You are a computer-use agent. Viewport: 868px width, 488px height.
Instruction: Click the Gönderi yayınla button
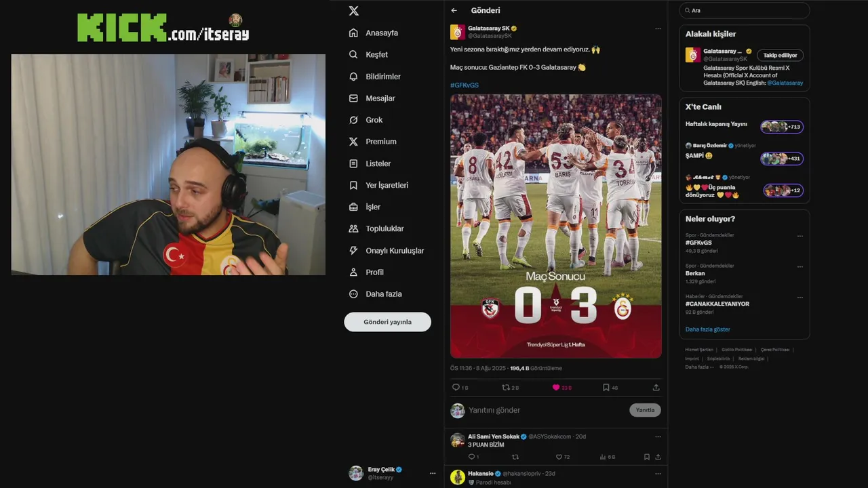(387, 322)
